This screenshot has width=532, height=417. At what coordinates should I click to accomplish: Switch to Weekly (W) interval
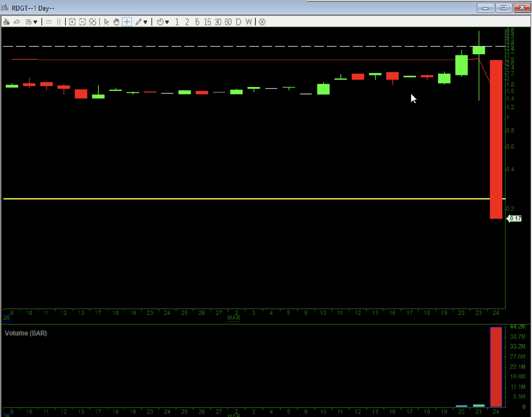(249, 22)
